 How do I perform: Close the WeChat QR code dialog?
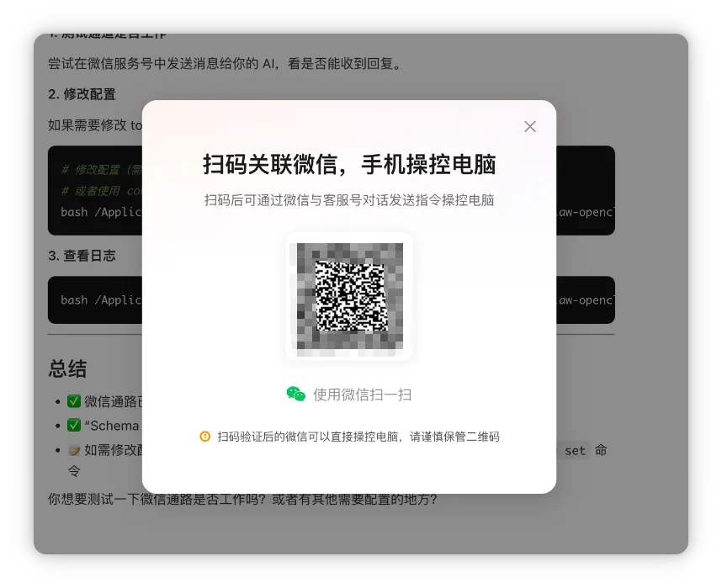(x=529, y=127)
